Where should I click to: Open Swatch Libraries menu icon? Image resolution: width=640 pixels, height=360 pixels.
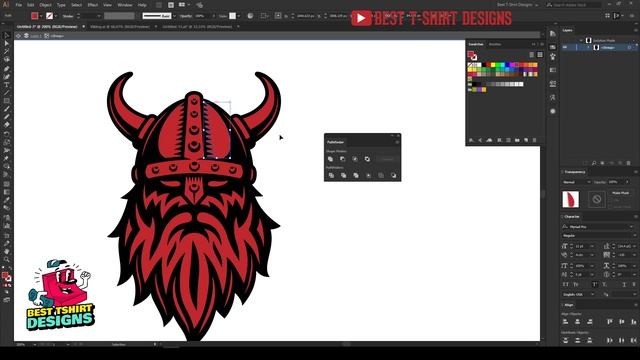(x=471, y=140)
